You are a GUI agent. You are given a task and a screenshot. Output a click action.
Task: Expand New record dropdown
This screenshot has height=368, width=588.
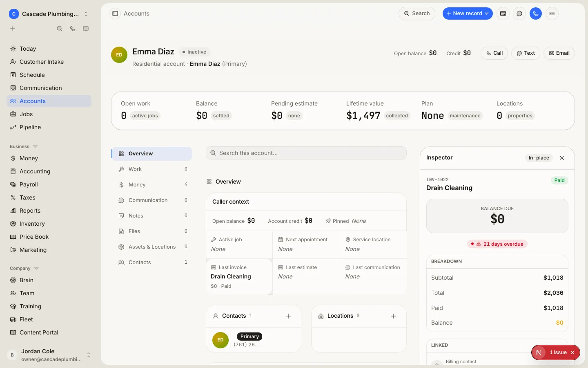coord(468,13)
